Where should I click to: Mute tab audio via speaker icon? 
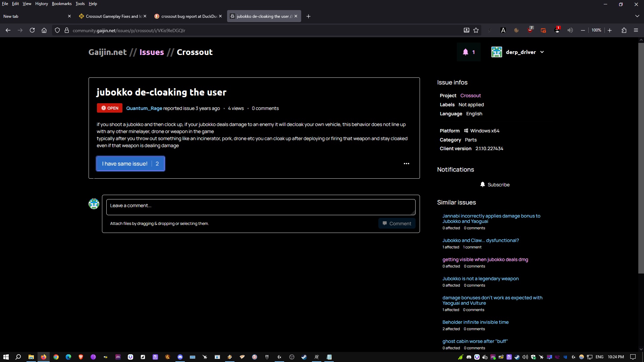(x=570, y=31)
